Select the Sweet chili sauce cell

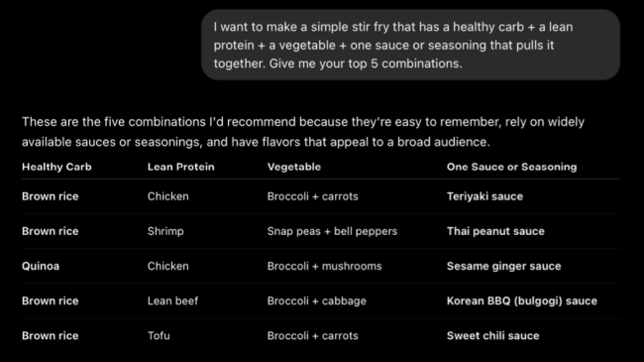pos(492,335)
